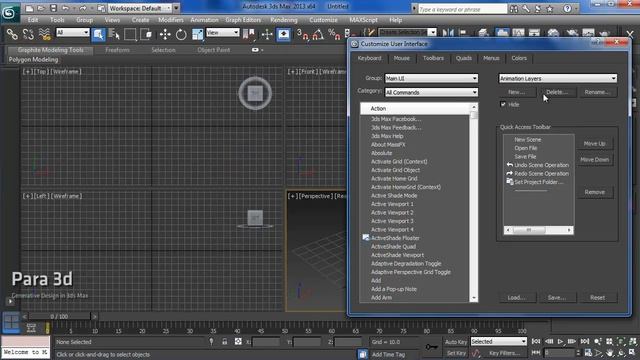Click the Redo arrow in the title bar

pos(83,8)
